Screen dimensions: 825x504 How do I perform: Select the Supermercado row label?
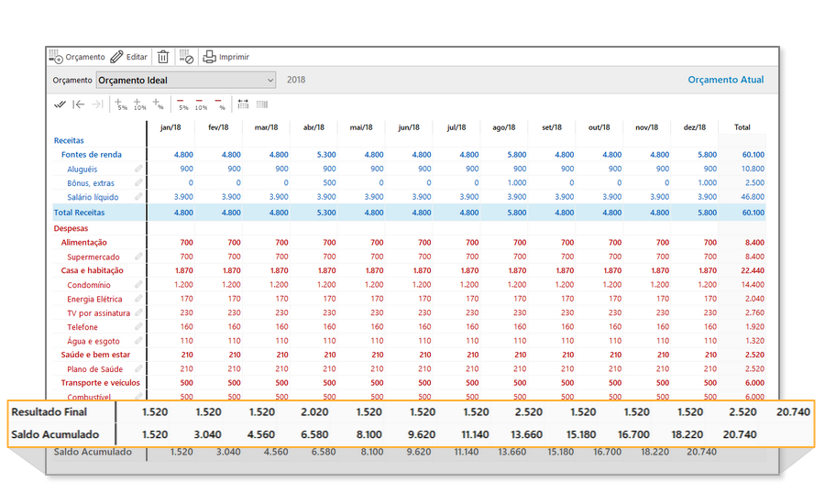click(x=93, y=257)
